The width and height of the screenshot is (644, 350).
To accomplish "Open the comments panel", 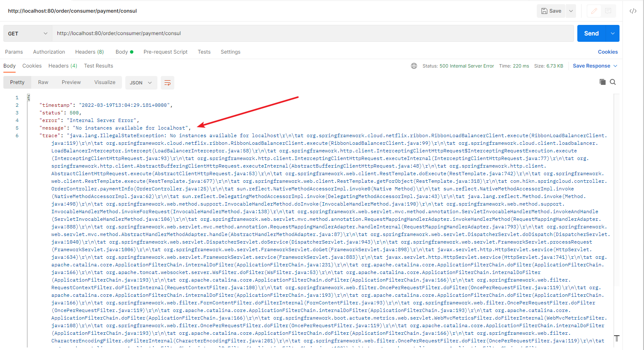I will (x=609, y=11).
